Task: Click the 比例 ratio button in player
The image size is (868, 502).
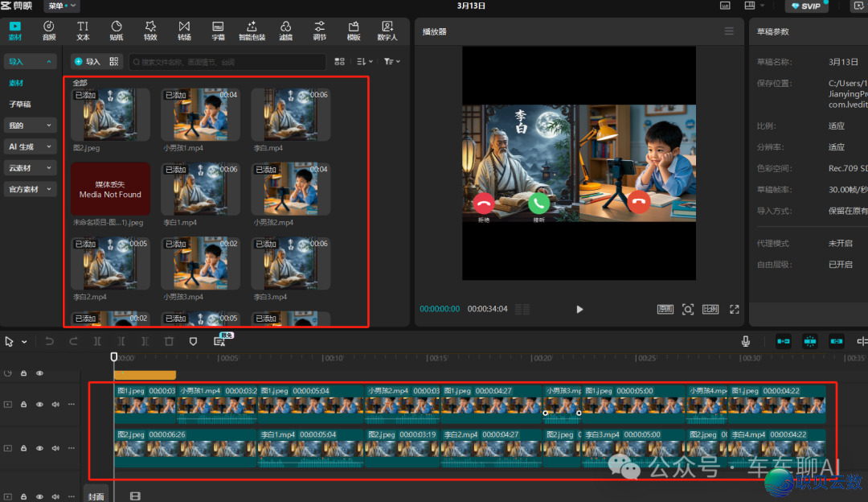Action: (x=710, y=309)
